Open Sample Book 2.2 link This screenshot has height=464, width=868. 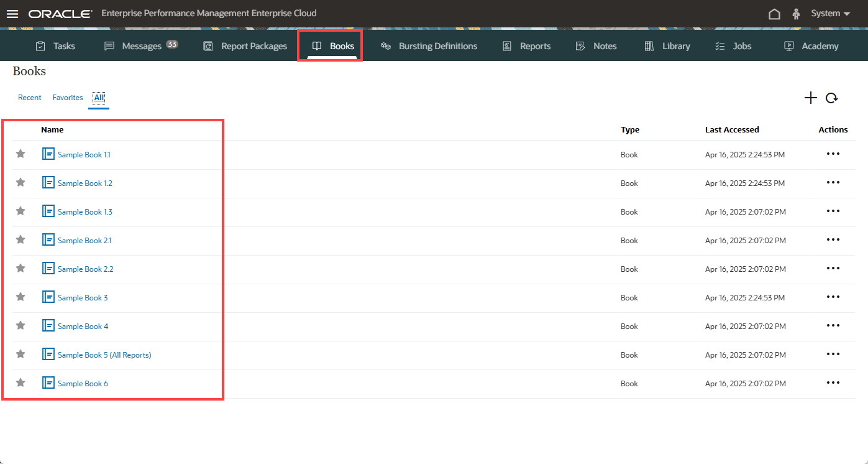click(86, 269)
